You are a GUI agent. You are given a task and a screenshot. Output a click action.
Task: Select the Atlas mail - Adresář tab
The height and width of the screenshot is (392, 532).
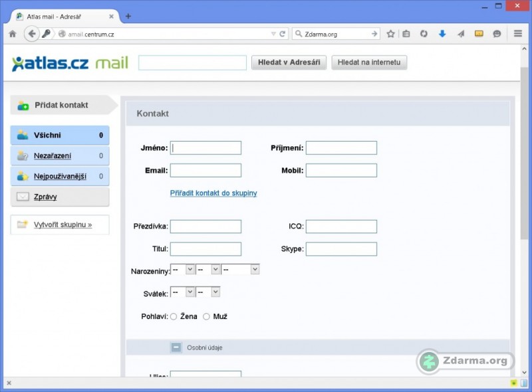click(x=65, y=16)
